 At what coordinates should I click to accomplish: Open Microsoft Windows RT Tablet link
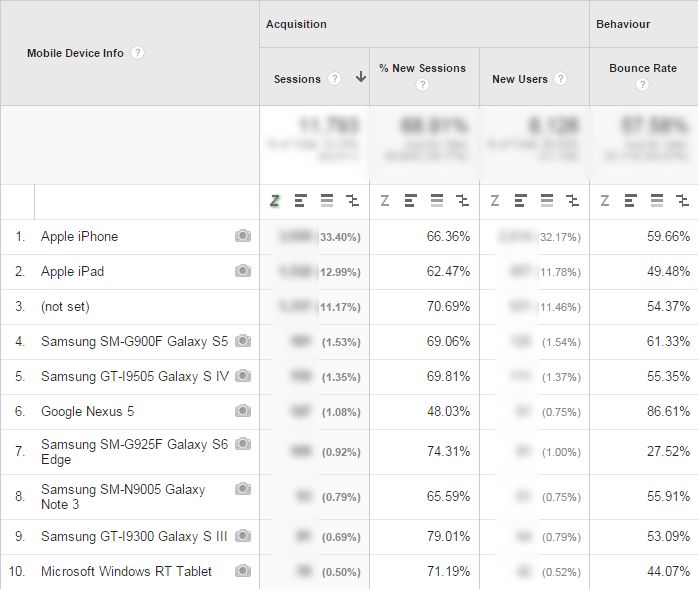coord(126,571)
